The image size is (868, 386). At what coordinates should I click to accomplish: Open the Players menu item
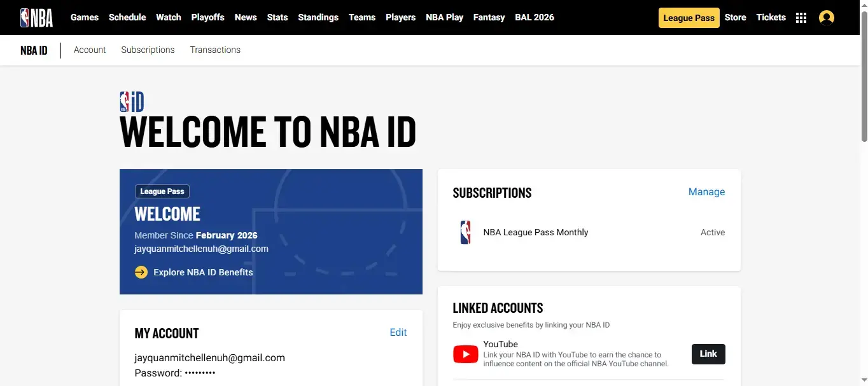coord(401,17)
